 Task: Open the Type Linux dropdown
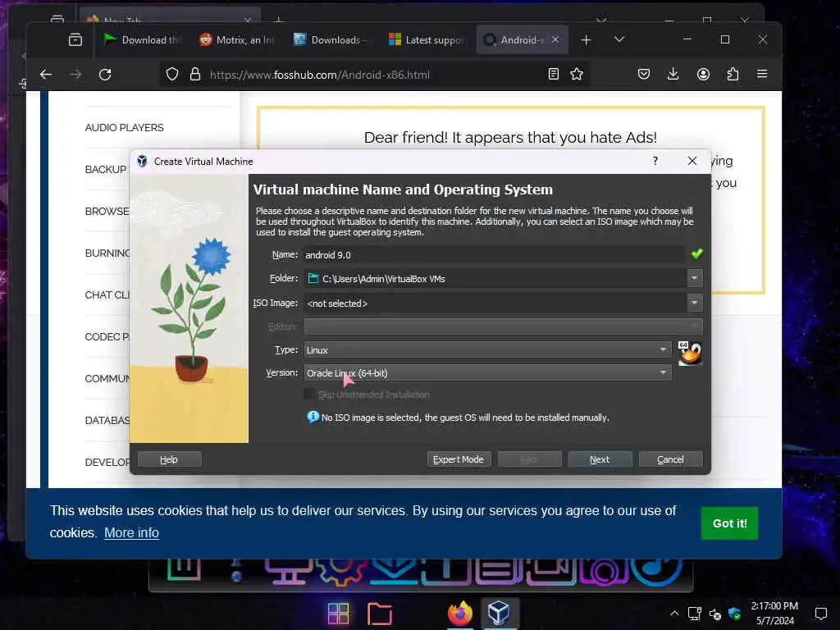(x=487, y=349)
